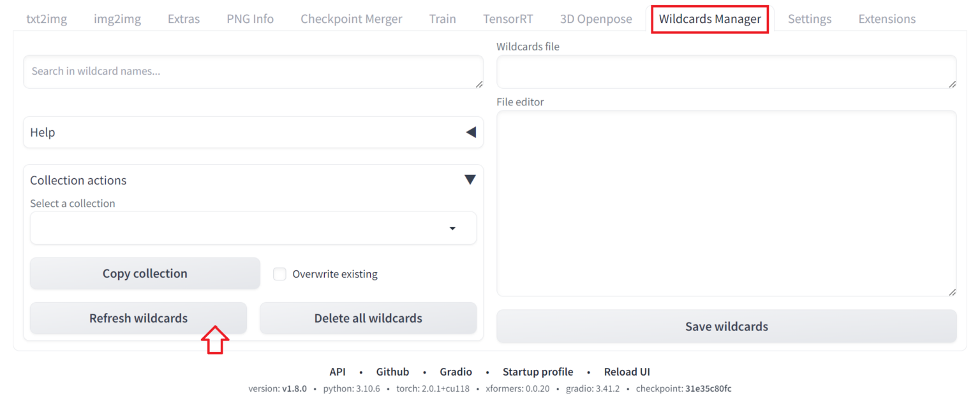Click the Copy collection button
This screenshot has height=405, width=980.
(145, 273)
